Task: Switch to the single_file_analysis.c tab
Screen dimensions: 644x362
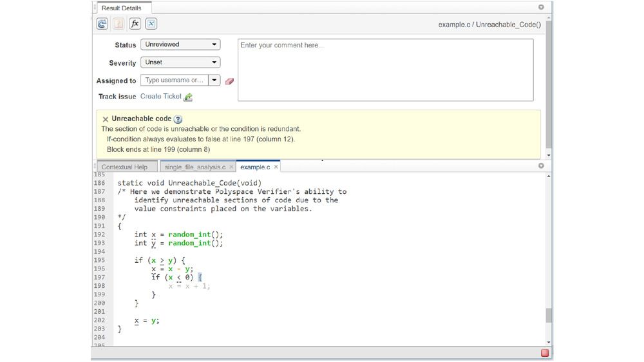Action: (194, 167)
